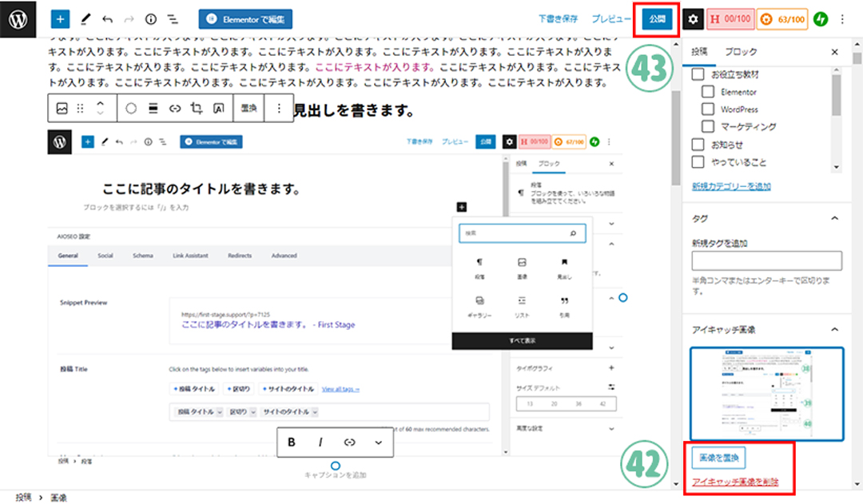Check the WordPress category checkbox

(x=708, y=109)
